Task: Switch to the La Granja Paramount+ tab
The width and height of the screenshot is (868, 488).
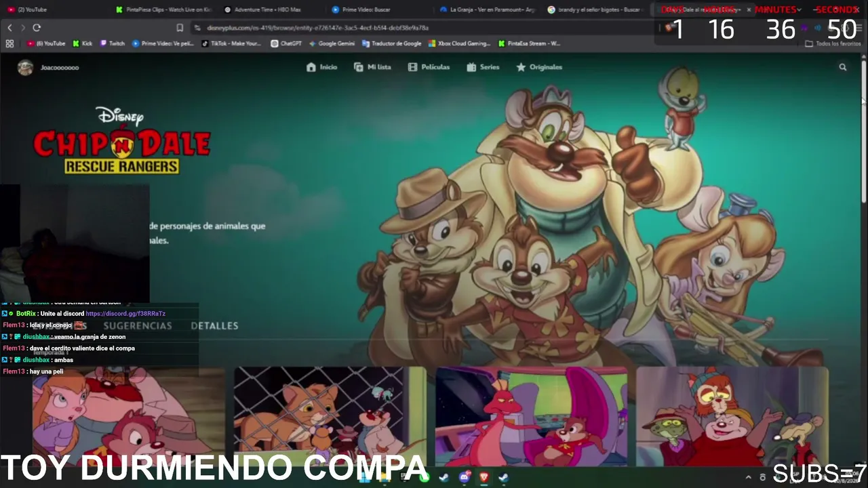Action: (x=487, y=9)
